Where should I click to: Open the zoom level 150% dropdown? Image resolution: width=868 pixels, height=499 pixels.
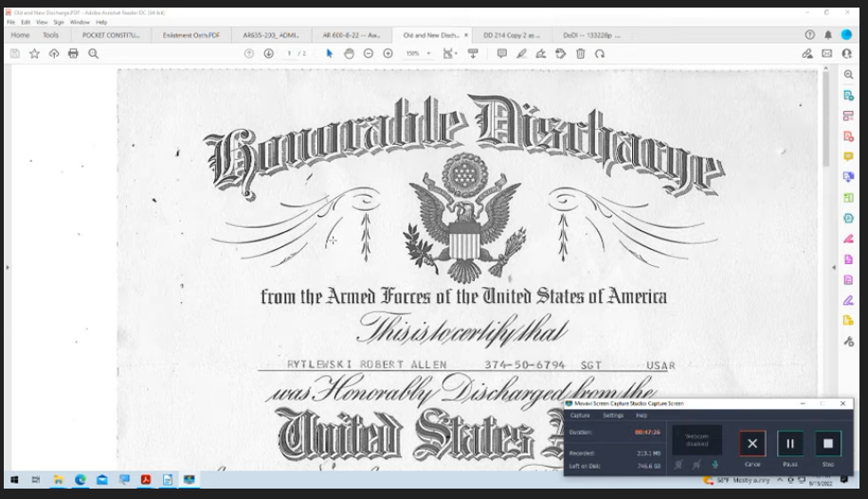point(418,54)
